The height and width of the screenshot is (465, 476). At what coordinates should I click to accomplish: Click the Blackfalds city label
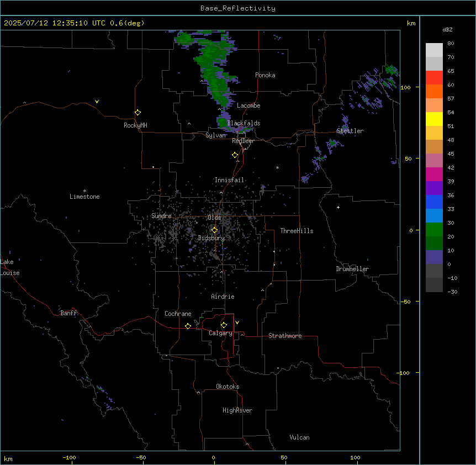click(x=244, y=123)
